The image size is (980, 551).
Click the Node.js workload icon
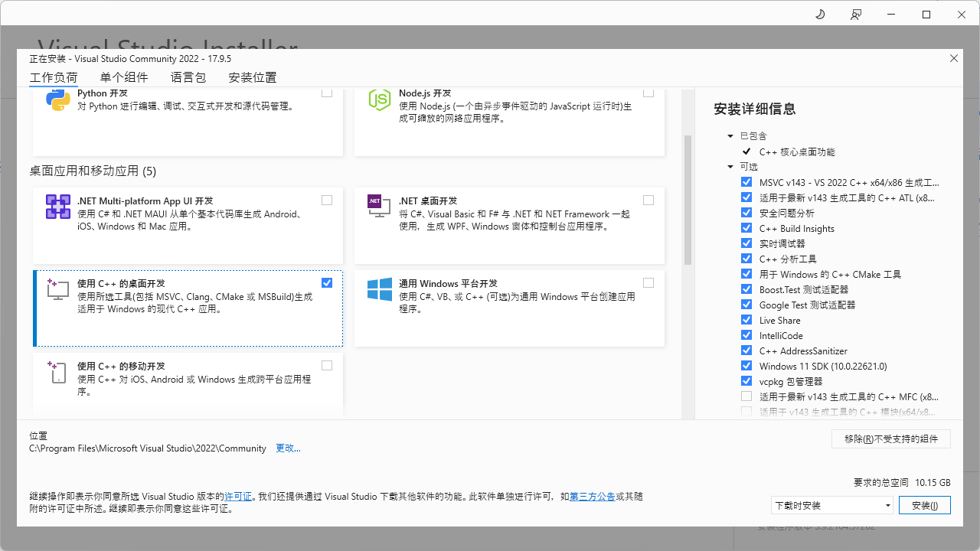[x=379, y=99]
